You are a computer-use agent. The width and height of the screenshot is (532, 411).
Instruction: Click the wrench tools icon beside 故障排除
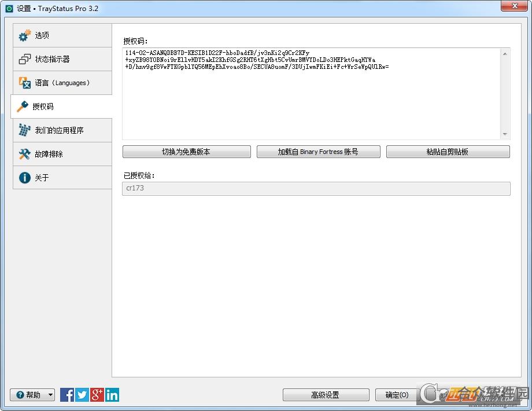pyautogui.click(x=24, y=154)
